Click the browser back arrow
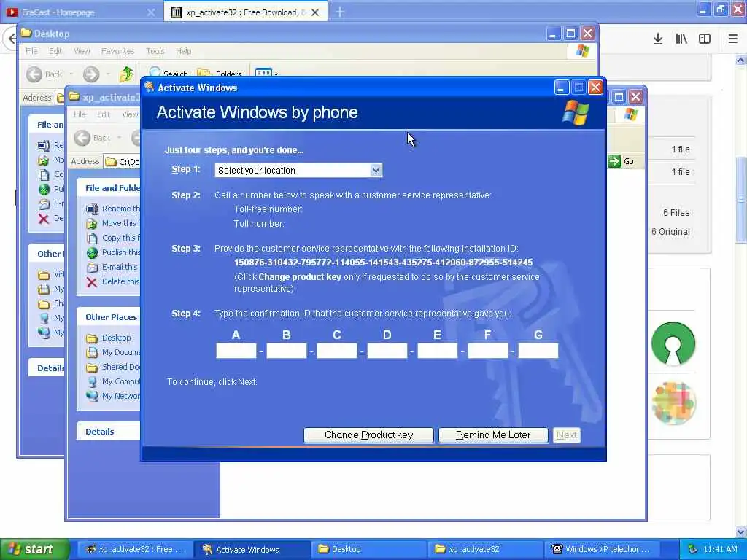 click(x=10, y=39)
